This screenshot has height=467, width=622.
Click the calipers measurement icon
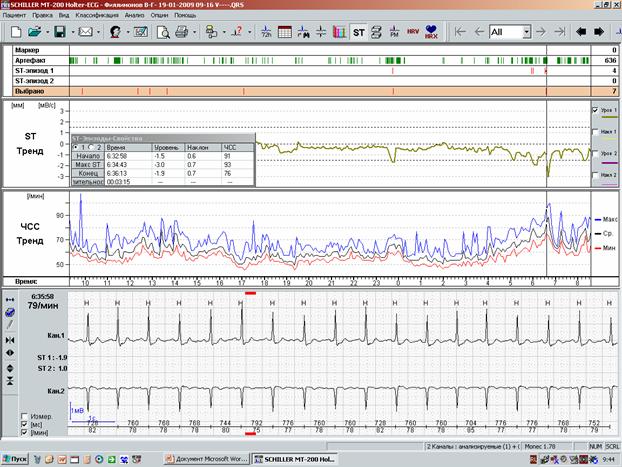(x=321, y=32)
